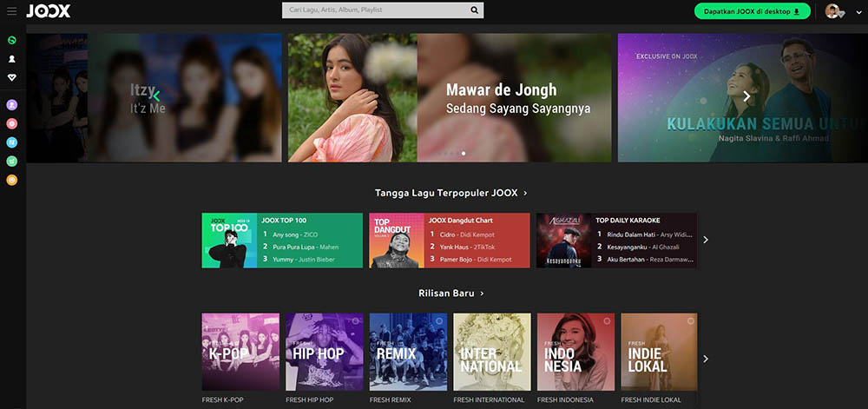The height and width of the screenshot is (409, 868).
Task: Advance banner carousel with right arrow
Action: coord(746,96)
